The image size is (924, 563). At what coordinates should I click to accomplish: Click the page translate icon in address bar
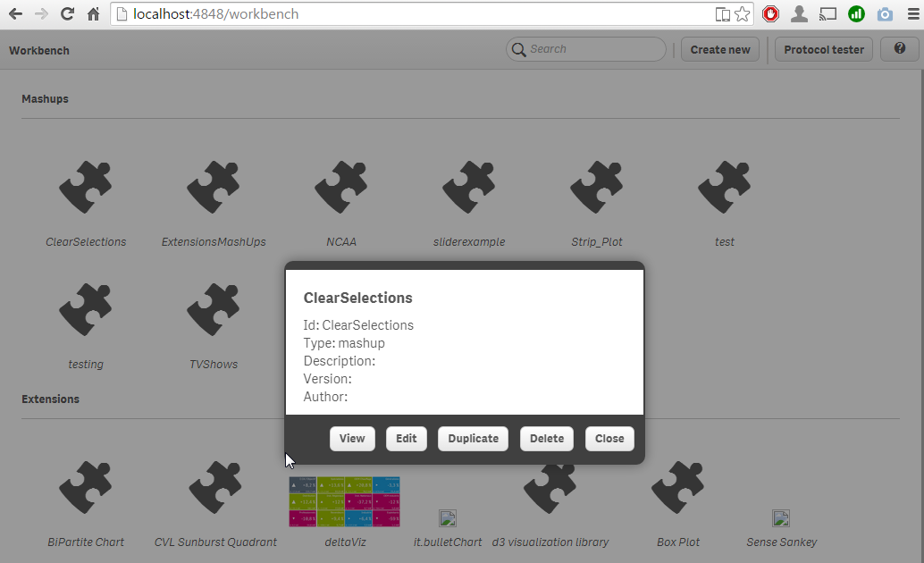click(722, 14)
